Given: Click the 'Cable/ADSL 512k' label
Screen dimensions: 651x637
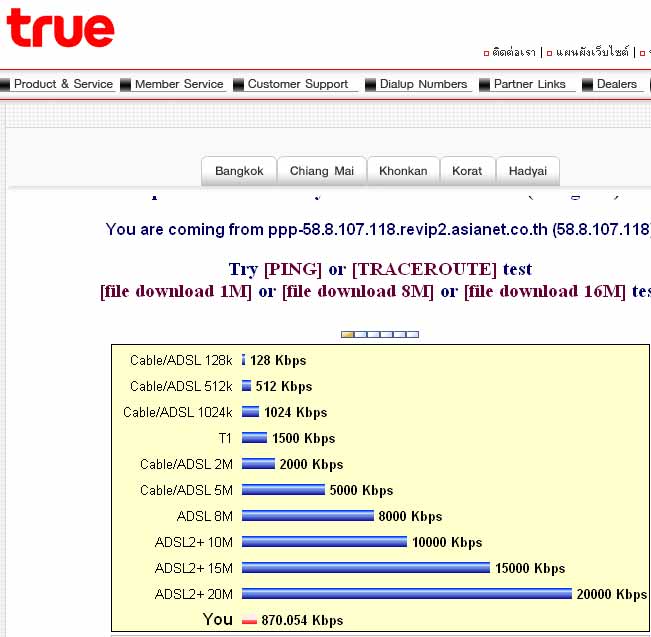Looking at the screenshot, I should pyautogui.click(x=181, y=386).
